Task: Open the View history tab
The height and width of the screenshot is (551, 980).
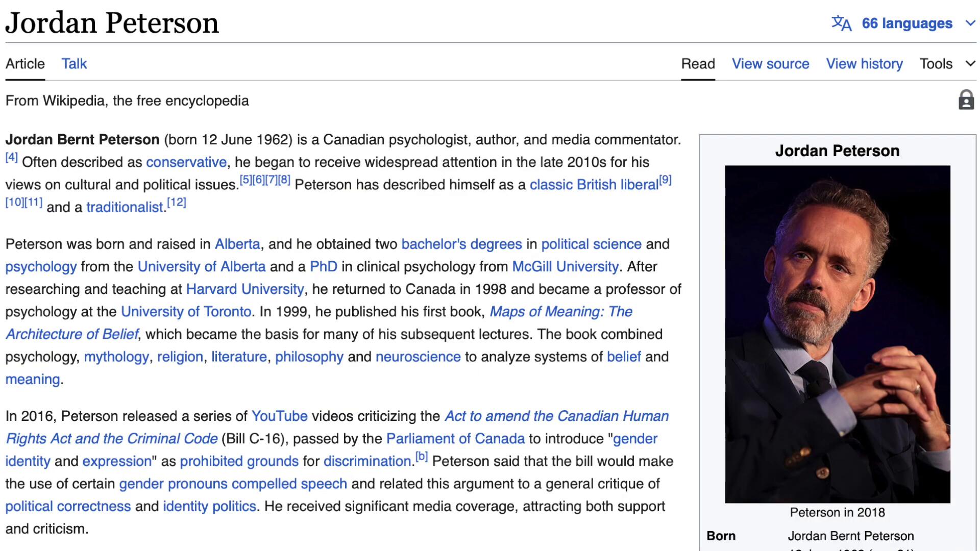Action: tap(864, 64)
